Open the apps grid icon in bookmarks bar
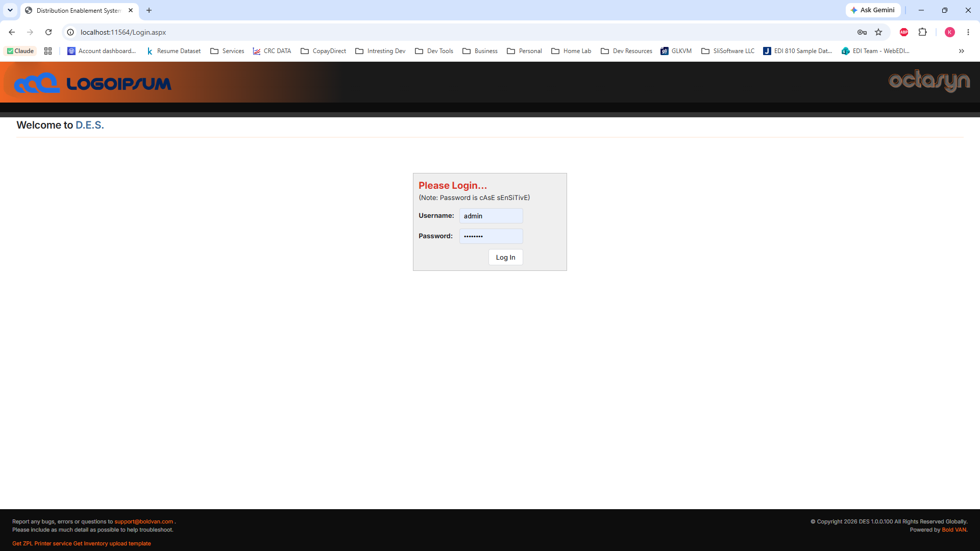Viewport: 980px width, 551px height. [x=48, y=51]
